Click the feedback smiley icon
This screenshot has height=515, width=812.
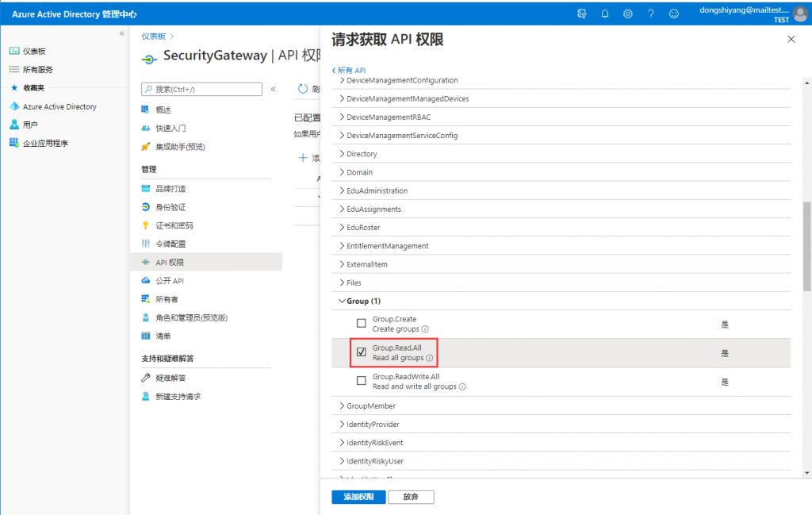[x=674, y=14]
